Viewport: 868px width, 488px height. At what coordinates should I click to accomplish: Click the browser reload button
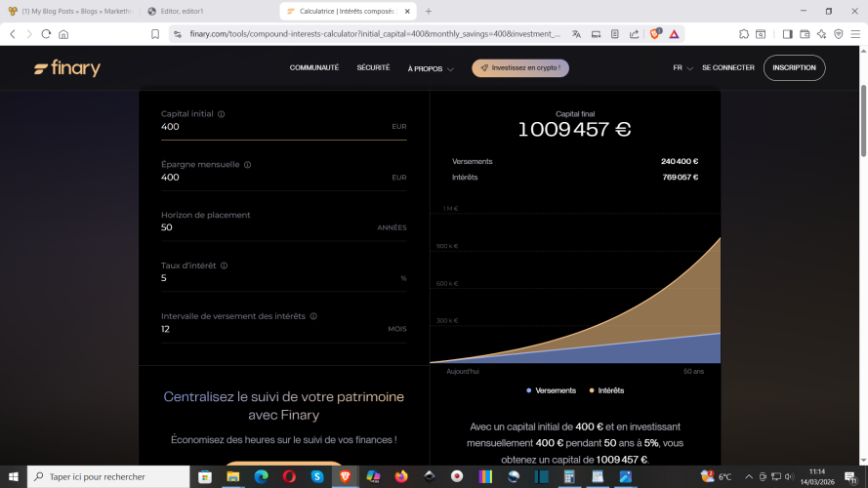click(44, 33)
